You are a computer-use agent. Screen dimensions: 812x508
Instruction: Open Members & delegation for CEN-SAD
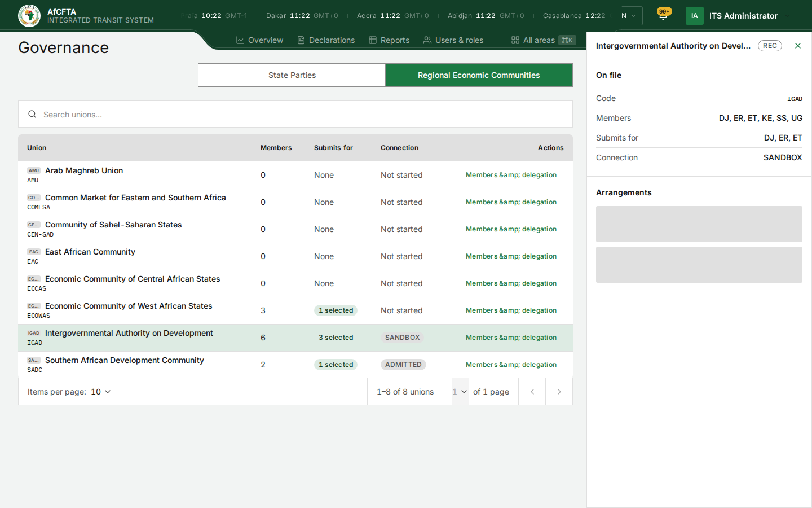tap(511, 229)
